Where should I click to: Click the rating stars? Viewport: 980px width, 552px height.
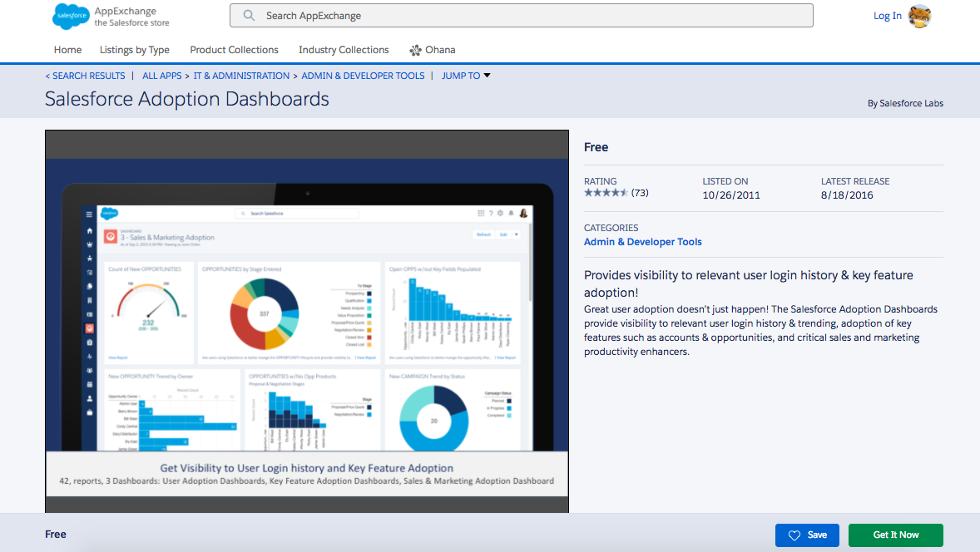[606, 193]
